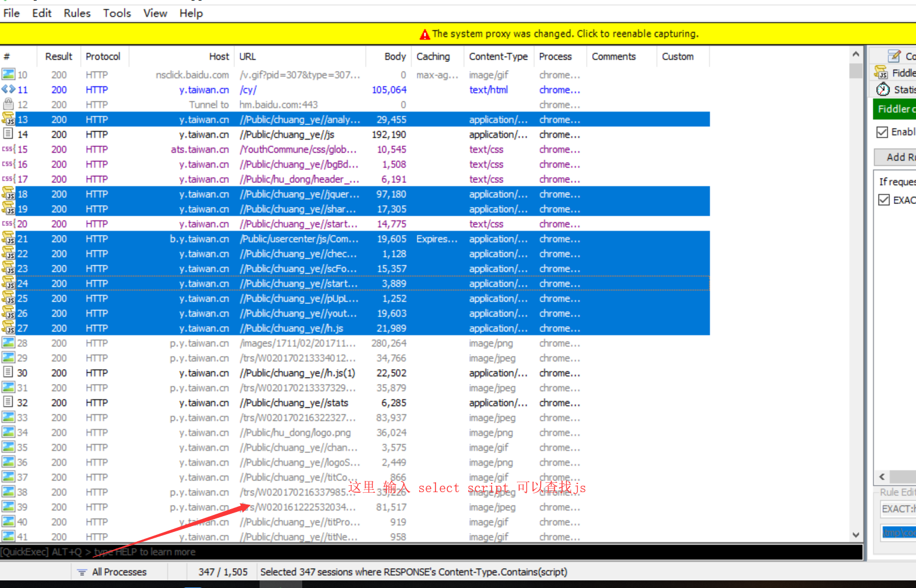Click the //Public/chuang_ye//h.js(1) URL cell
This screenshot has height=588, width=916.
click(297, 373)
